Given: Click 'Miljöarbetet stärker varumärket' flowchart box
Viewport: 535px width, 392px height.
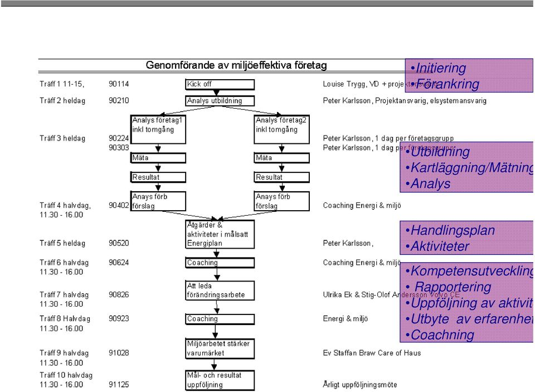Looking at the screenshot, I should [220, 349].
